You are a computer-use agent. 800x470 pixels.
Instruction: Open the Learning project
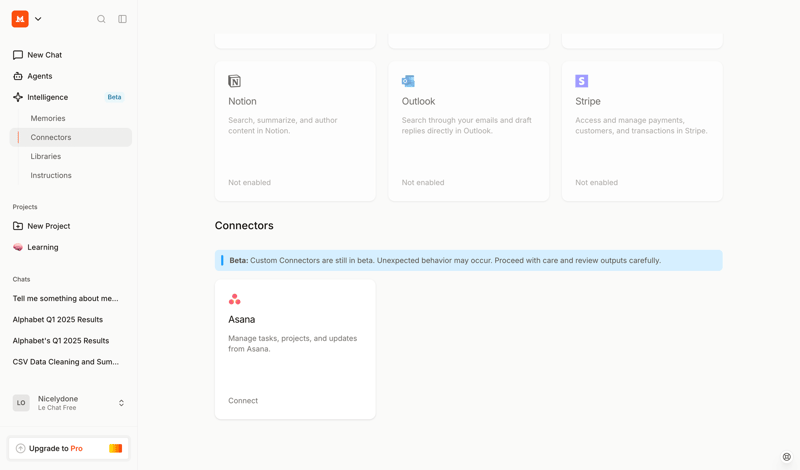point(43,247)
